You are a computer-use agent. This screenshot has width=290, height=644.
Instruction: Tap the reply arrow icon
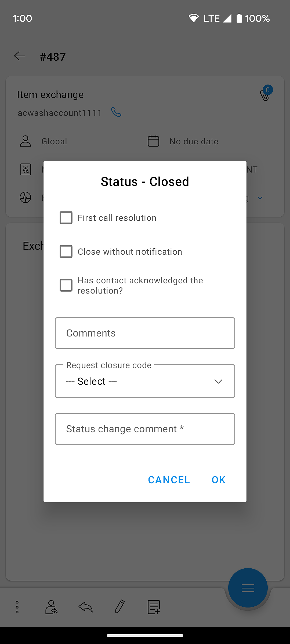point(86,607)
